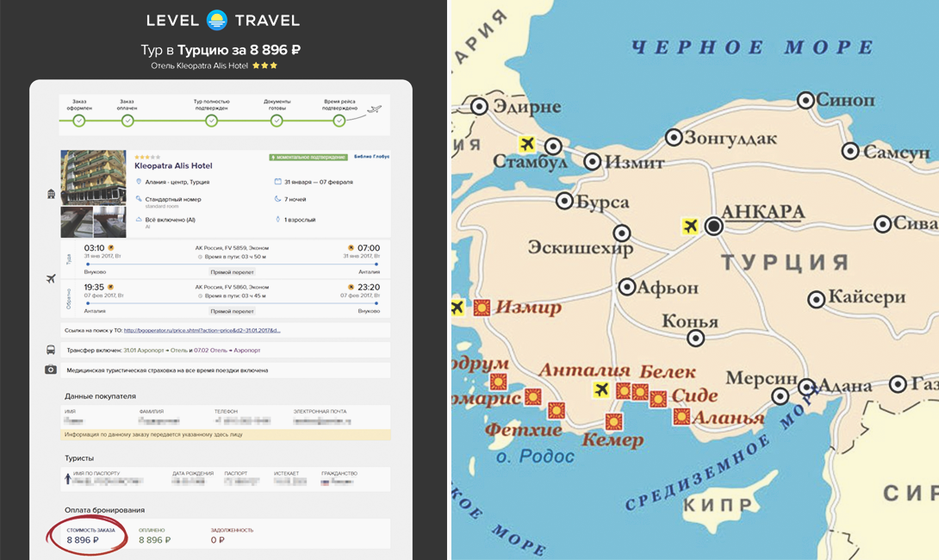Click the bus transfer icon

tap(51, 351)
